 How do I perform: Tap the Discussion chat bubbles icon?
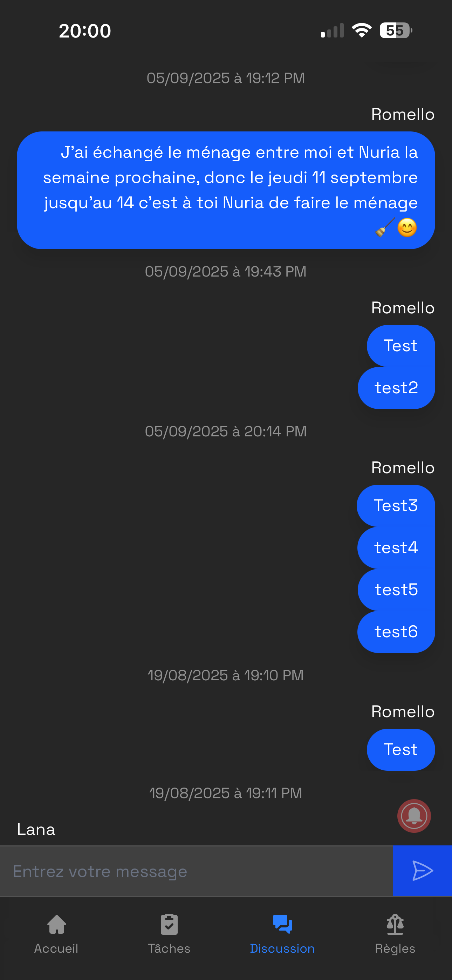282,925
